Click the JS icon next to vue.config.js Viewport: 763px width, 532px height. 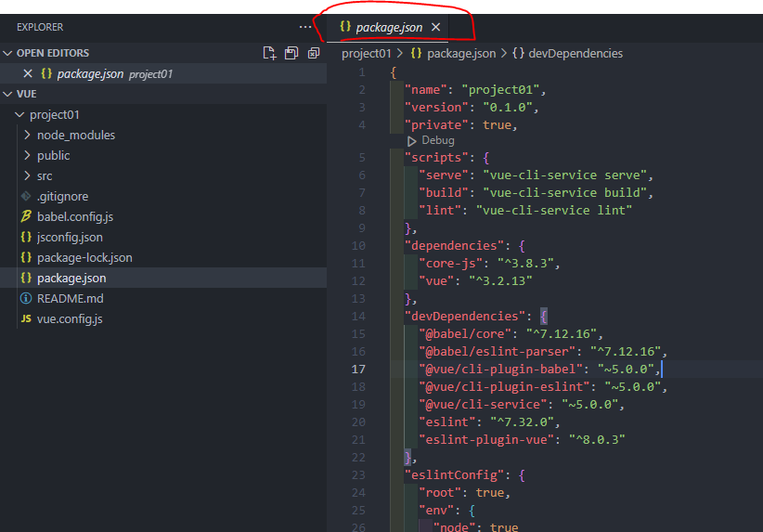coord(26,318)
